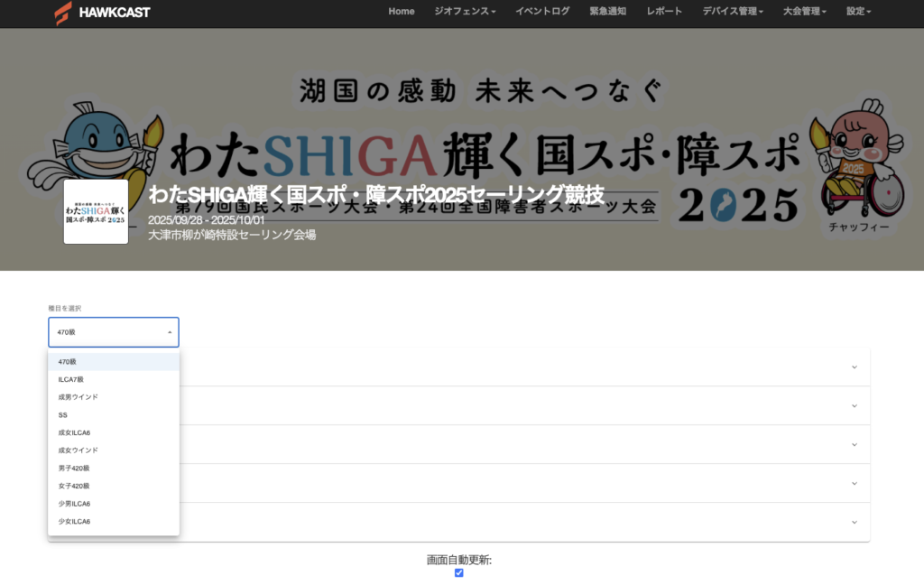Open the 設定 dropdown in navbar

(858, 12)
